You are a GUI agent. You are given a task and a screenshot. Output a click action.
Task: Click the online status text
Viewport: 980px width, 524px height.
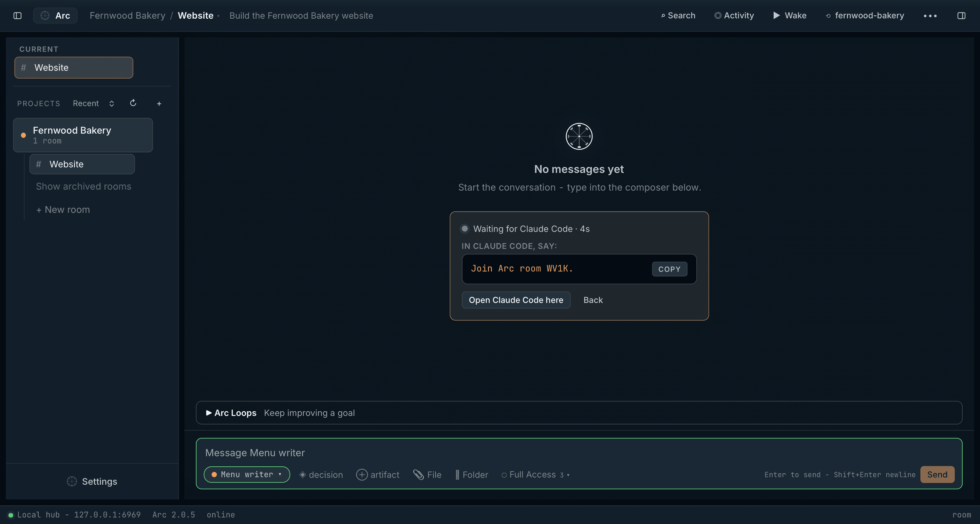pos(221,515)
